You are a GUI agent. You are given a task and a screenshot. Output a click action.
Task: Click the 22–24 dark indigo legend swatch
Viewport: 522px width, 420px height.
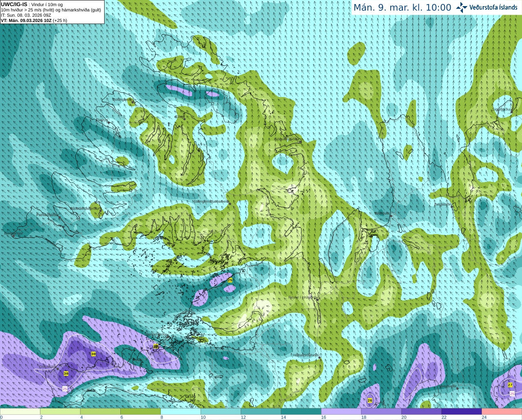(462, 411)
